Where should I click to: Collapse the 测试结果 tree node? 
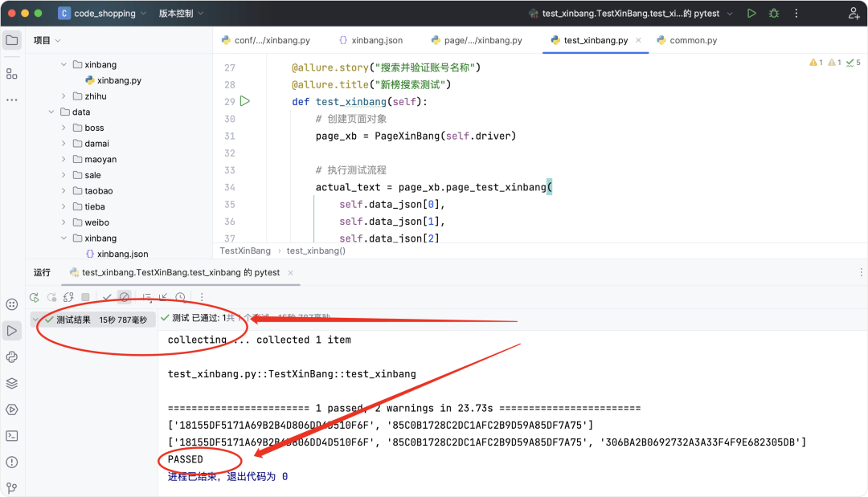pyautogui.click(x=35, y=320)
